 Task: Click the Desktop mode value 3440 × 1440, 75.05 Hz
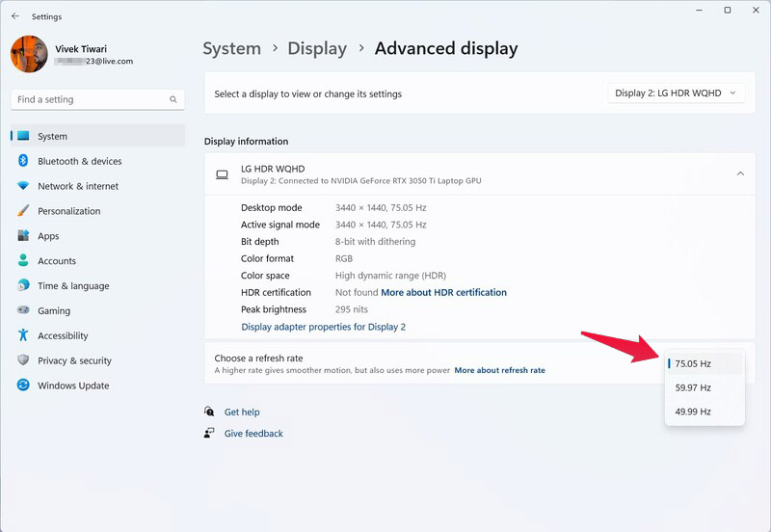point(381,207)
